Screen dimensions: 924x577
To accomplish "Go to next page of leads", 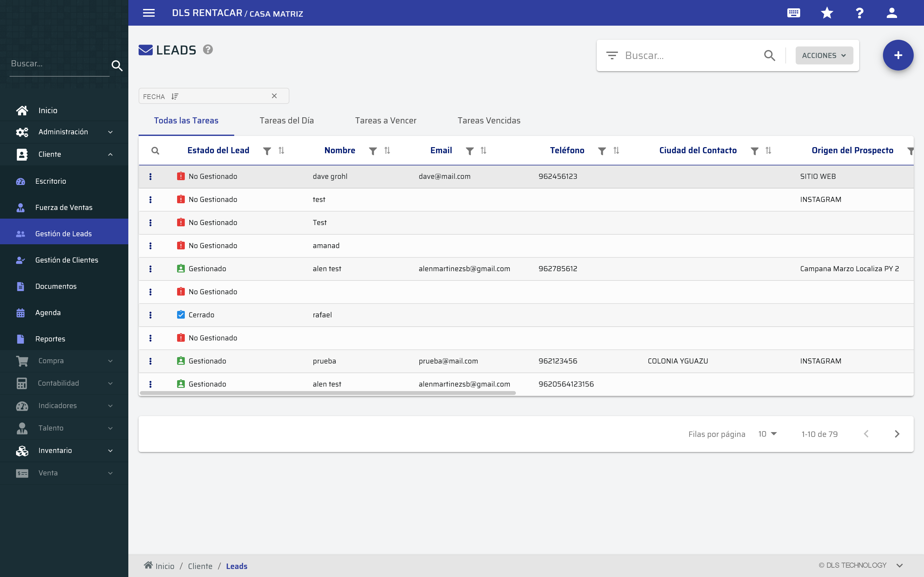I will coord(897,434).
